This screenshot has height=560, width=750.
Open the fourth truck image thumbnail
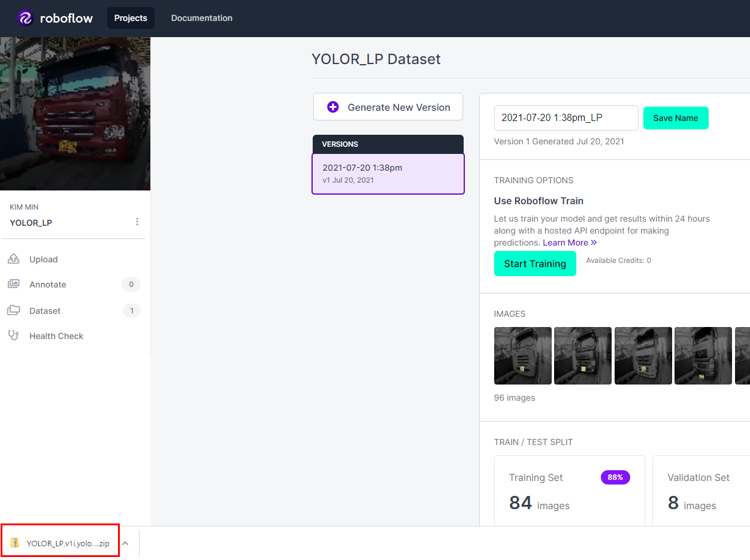[703, 356]
